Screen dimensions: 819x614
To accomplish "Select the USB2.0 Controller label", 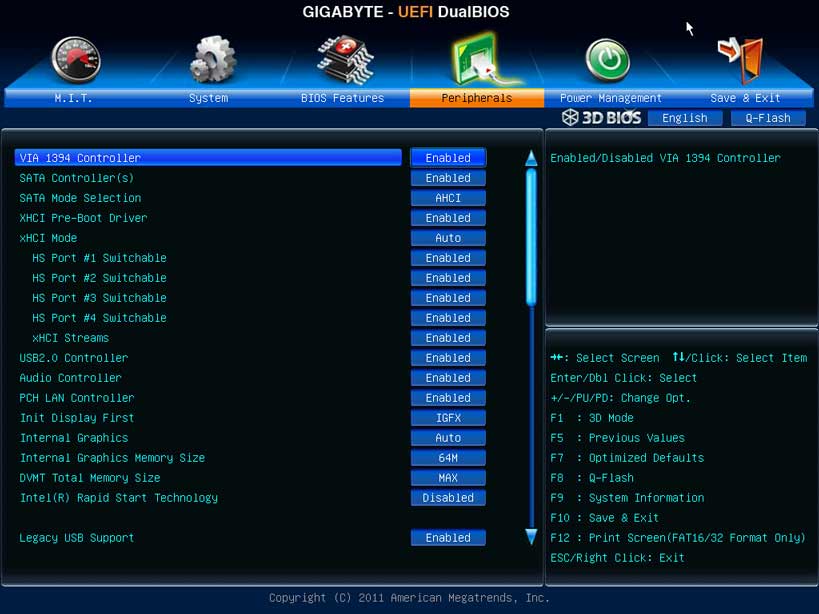I will [x=74, y=358].
